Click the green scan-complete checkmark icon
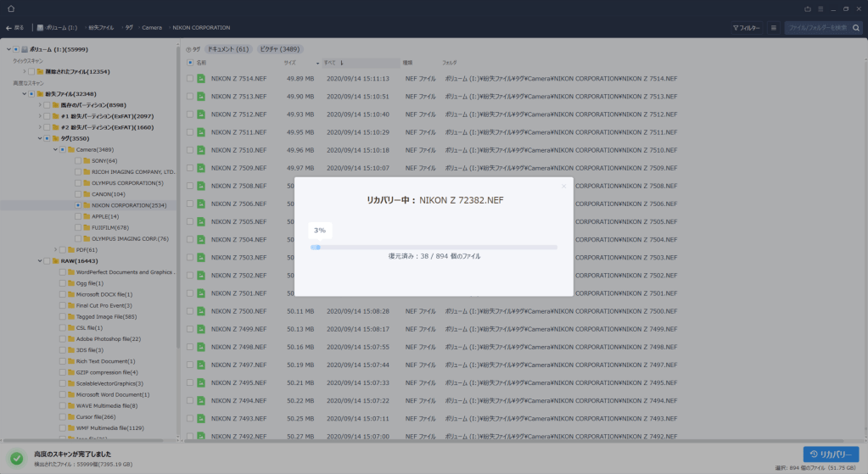Image resolution: width=868 pixels, height=474 pixels. pyautogui.click(x=16, y=458)
